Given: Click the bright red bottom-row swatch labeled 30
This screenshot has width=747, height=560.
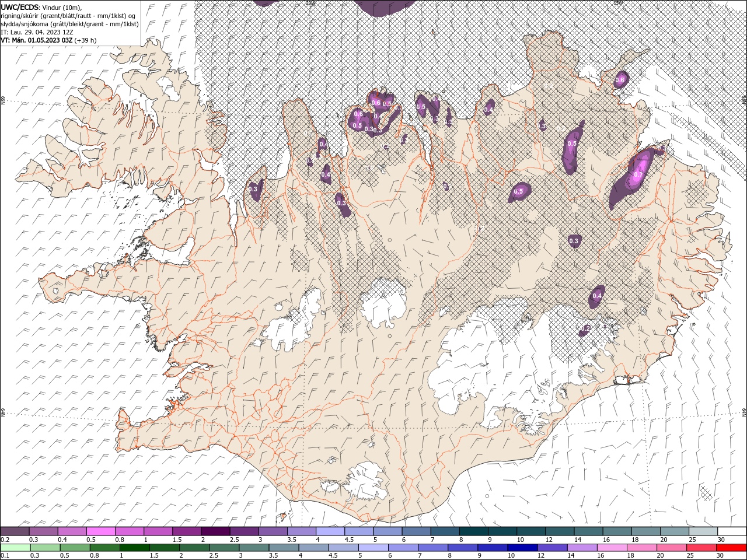Looking at the screenshot, I should pos(731,548).
